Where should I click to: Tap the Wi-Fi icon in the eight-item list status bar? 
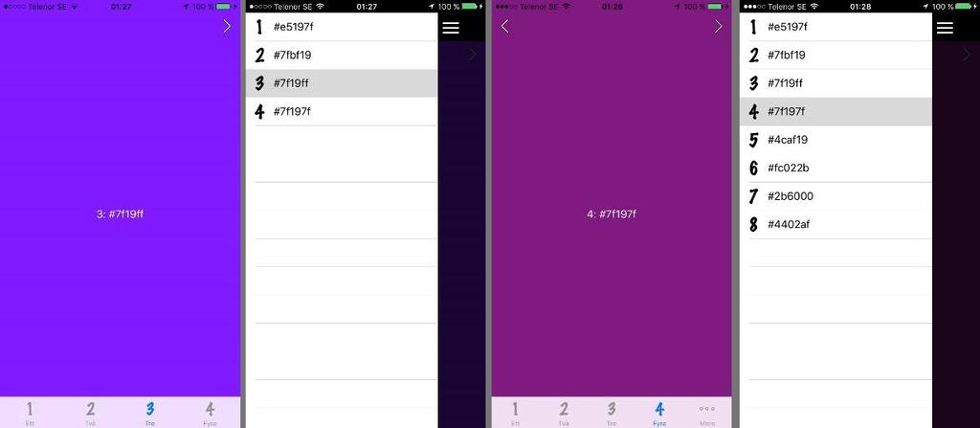(x=813, y=7)
